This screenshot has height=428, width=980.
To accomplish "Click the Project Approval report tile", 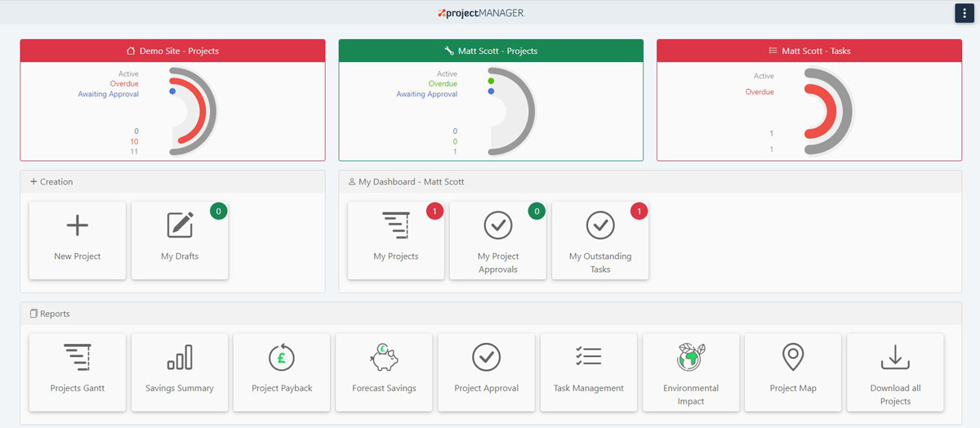I will [486, 372].
